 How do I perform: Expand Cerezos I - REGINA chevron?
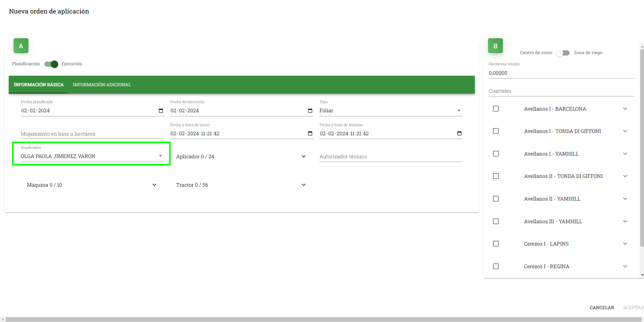pos(625,266)
